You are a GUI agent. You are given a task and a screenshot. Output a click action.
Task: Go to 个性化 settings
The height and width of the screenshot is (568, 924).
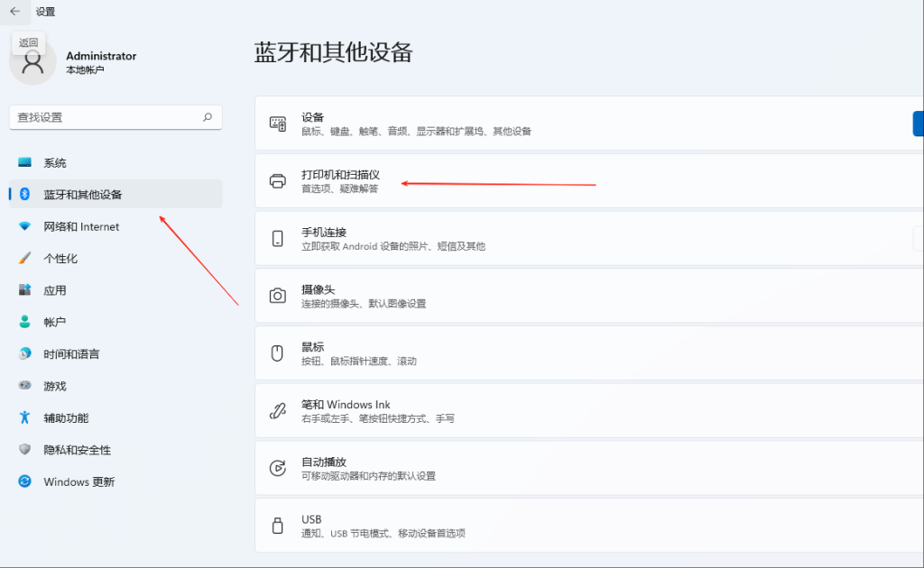tap(115, 259)
